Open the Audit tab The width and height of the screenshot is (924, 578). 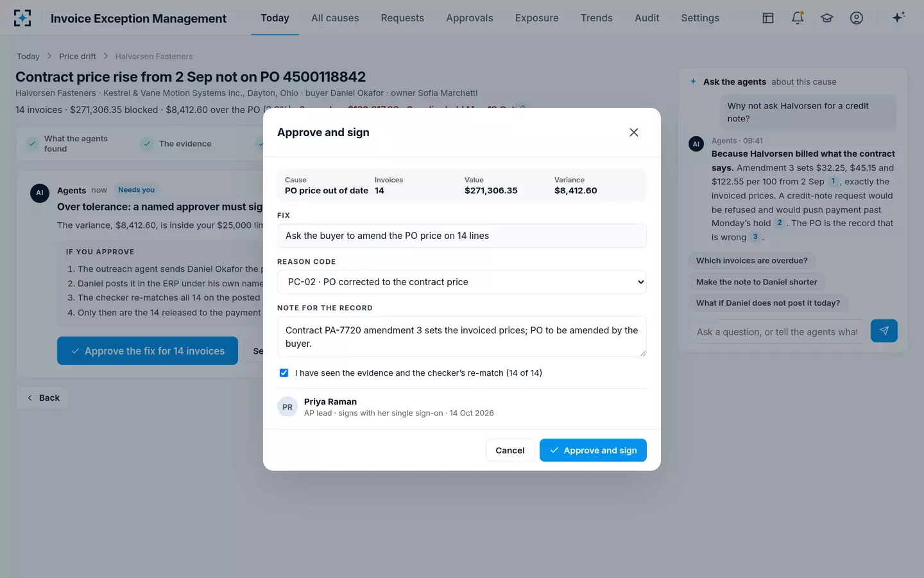(647, 18)
